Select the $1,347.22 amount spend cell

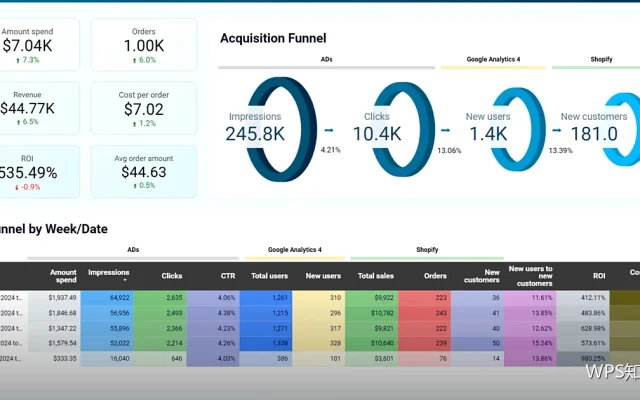pyautogui.click(x=54, y=328)
